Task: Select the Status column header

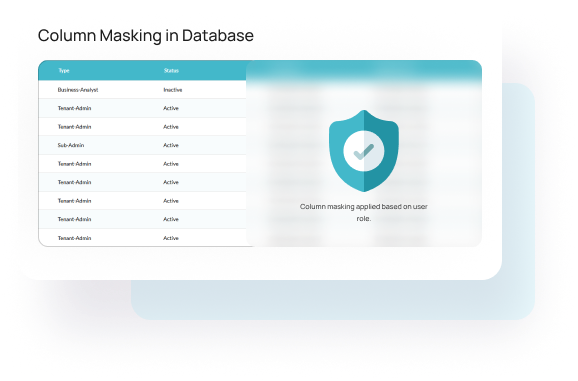Action: pos(171,70)
